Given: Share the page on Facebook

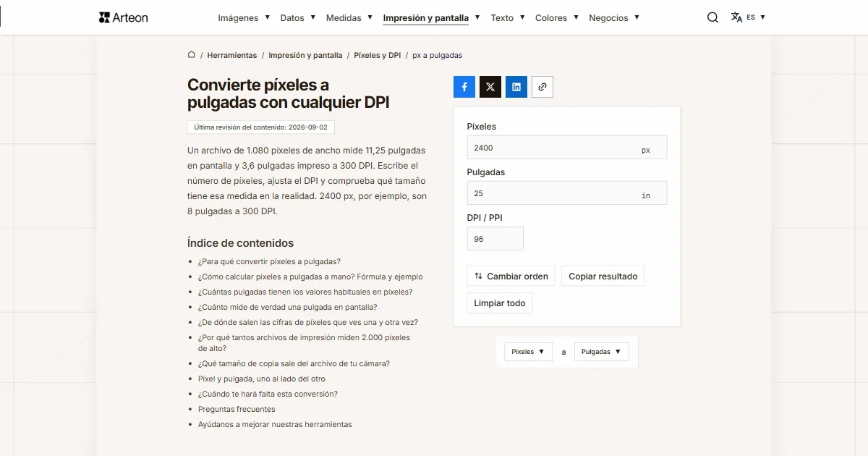Looking at the screenshot, I should tap(464, 87).
